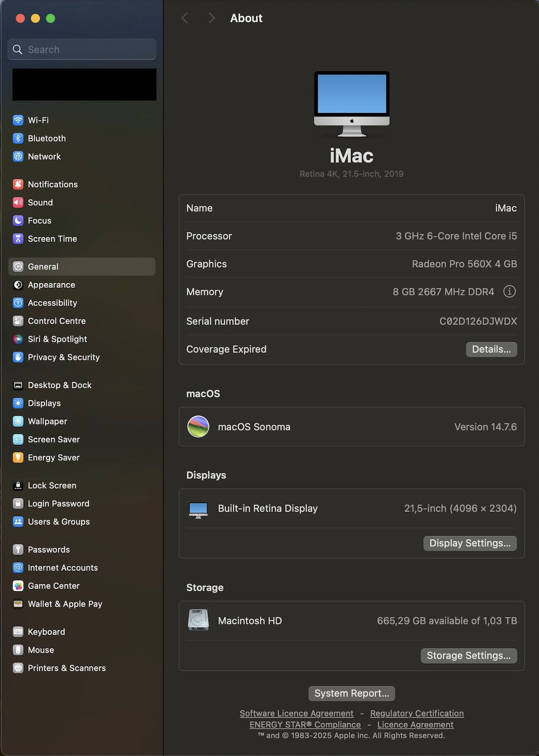539x756 pixels.
Task: Click 665,29 GB available of 1,03 TB
Action: click(447, 620)
